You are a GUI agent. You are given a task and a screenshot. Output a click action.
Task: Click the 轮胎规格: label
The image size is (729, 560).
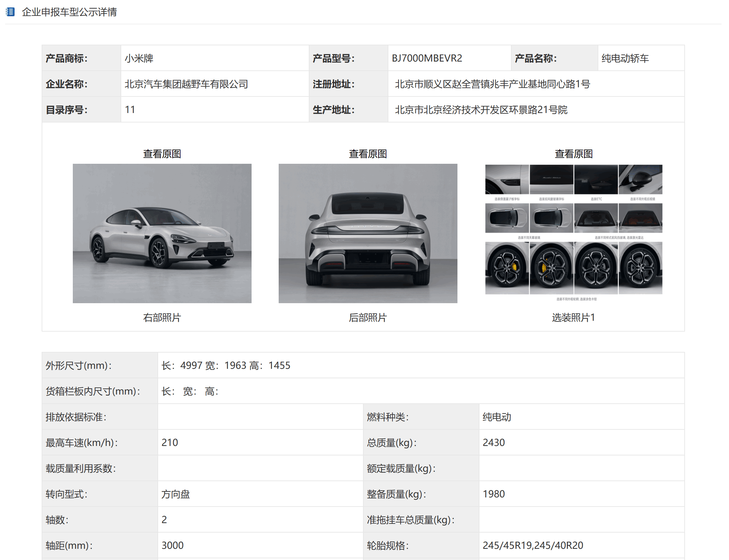tap(388, 545)
